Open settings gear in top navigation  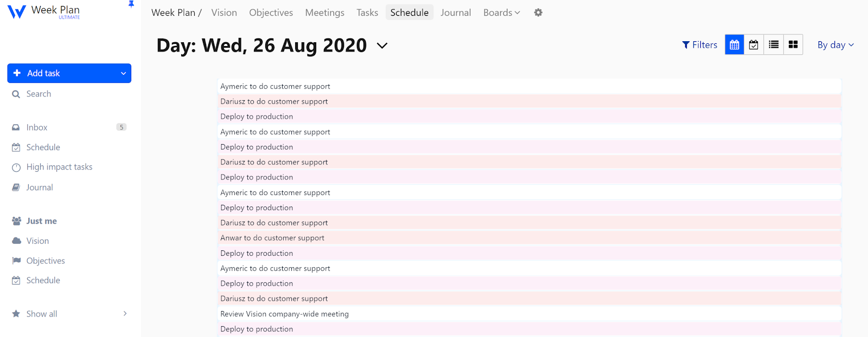[538, 12]
